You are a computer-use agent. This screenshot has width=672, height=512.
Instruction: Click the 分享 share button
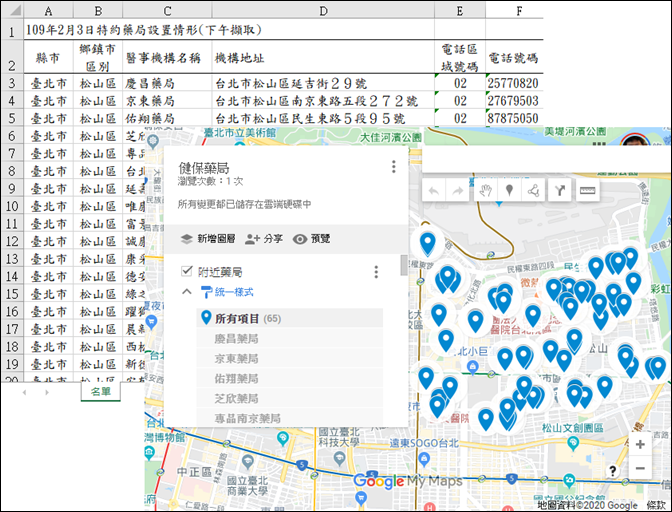264,239
